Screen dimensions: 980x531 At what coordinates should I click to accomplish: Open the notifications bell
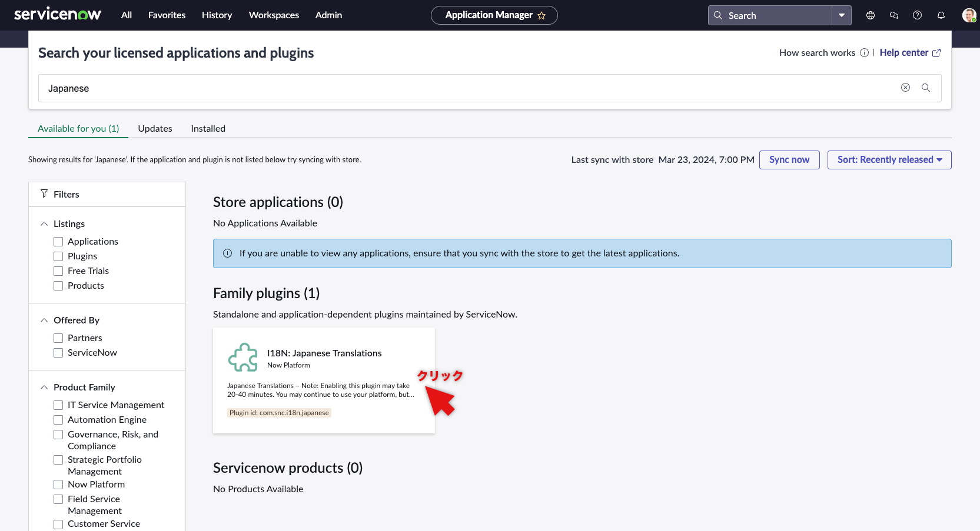[941, 15]
